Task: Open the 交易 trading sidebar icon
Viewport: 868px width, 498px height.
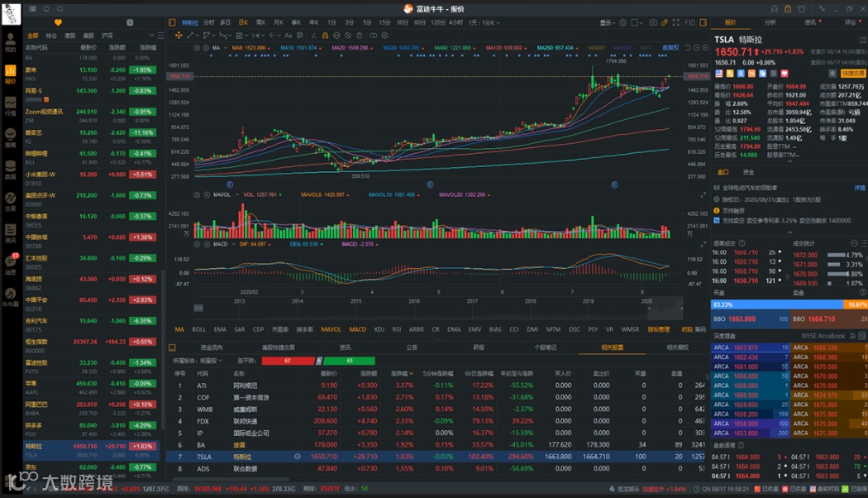Action: click(11, 201)
